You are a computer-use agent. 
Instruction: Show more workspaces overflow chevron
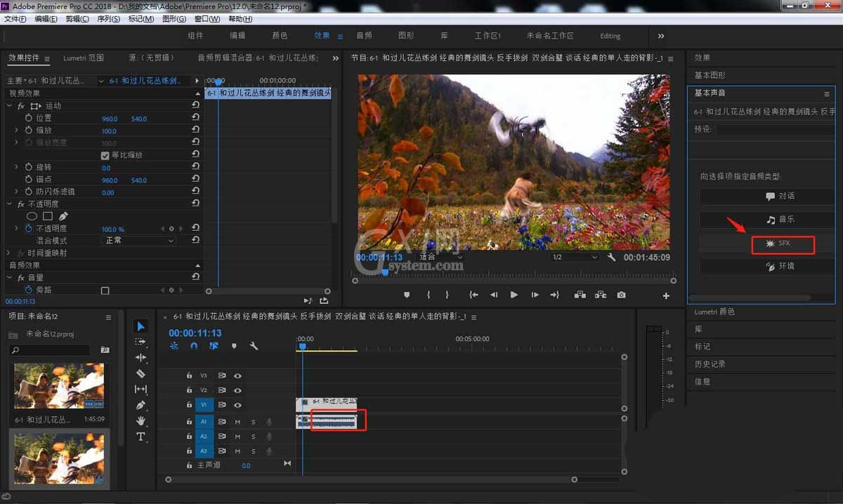pos(660,36)
